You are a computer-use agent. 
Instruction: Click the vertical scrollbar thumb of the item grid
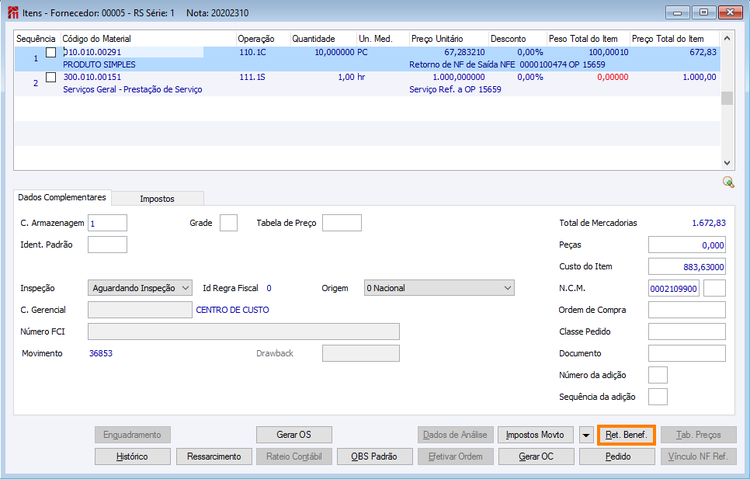[727, 98]
